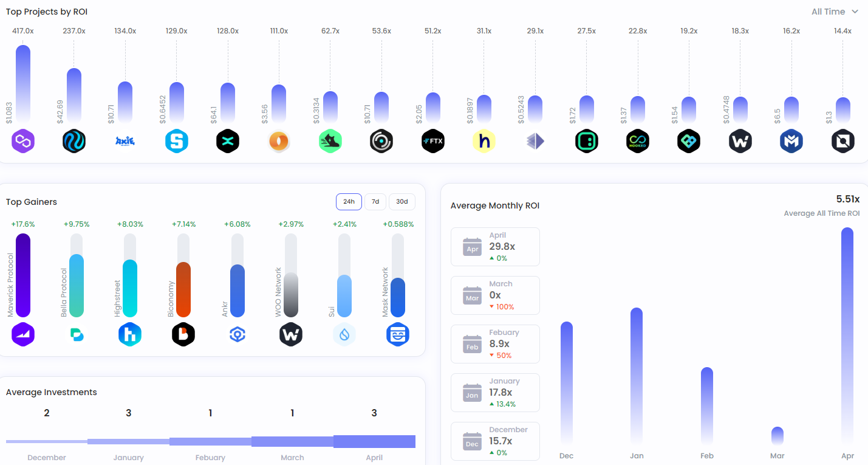Click the January segment in Average Investments
The width and height of the screenshot is (868, 465).
129,442
